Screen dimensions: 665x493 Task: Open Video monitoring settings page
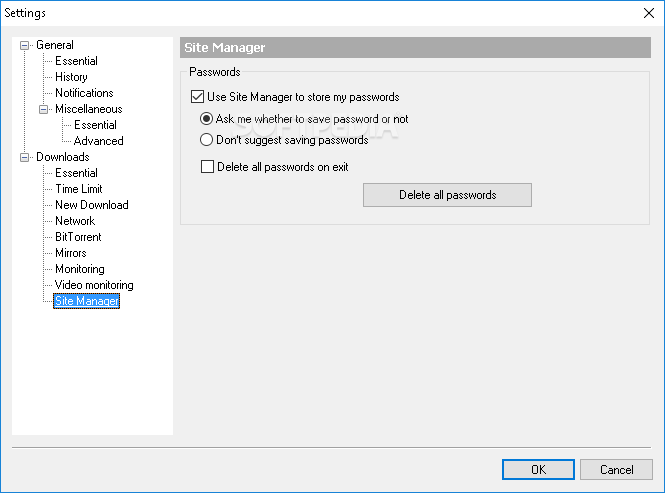click(x=94, y=285)
